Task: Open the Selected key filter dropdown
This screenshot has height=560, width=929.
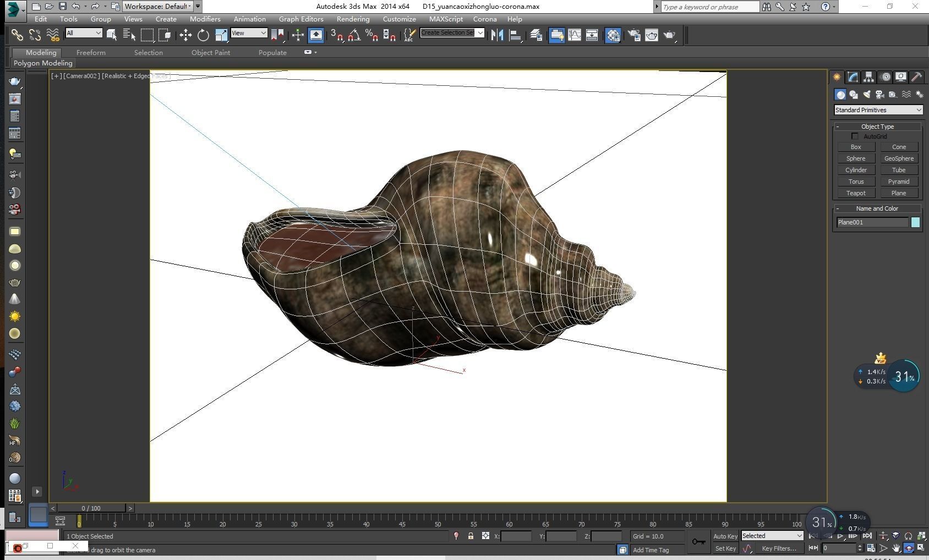Action: [x=772, y=536]
